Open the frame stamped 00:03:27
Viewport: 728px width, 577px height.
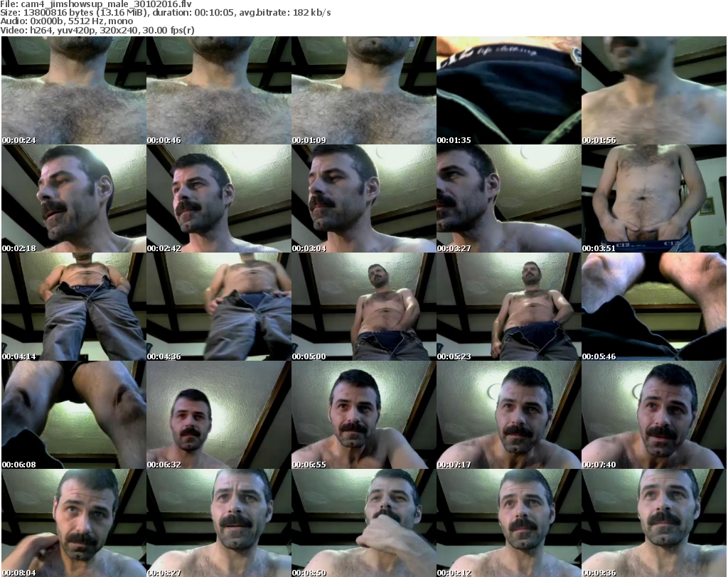pyautogui.click(x=509, y=198)
